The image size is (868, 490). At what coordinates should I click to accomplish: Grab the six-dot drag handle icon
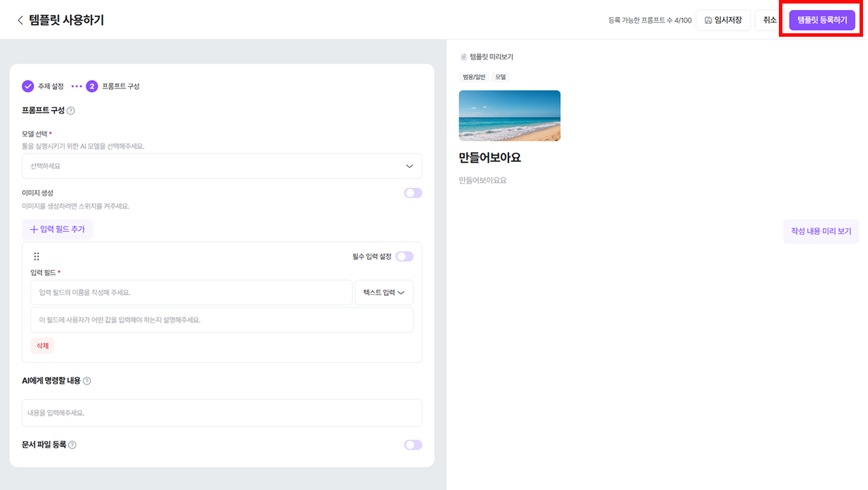[x=37, y=257]
